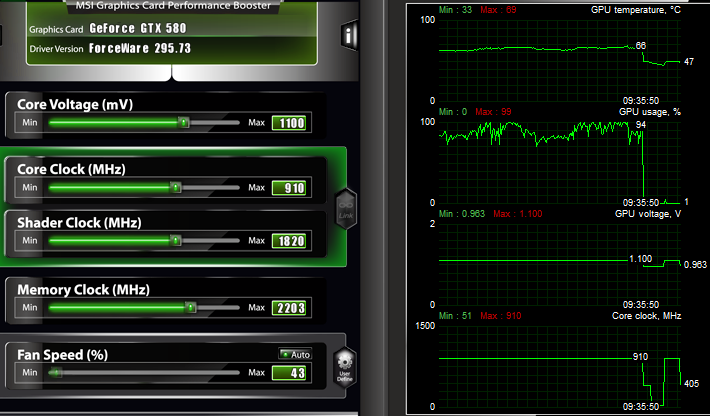
Task: Click Min : 0.963 voltage reading
Action: tap(462, 214)
